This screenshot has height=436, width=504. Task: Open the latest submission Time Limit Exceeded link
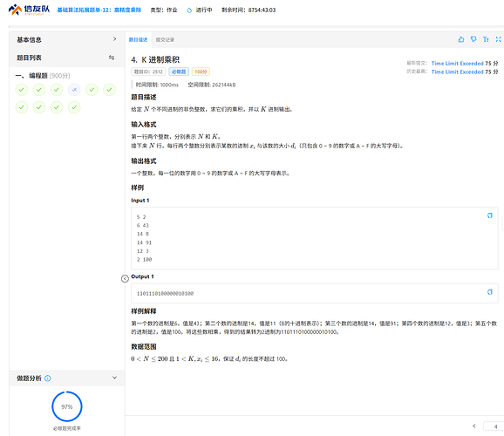point(457,64)
